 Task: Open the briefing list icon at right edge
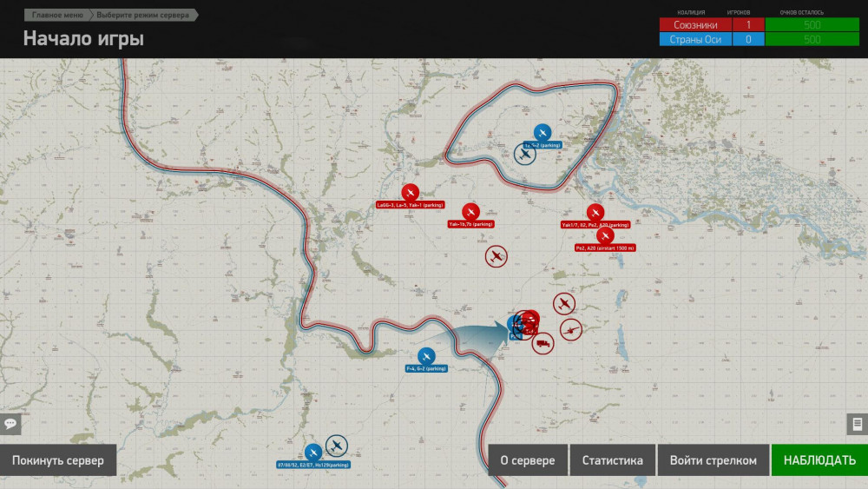858,424
